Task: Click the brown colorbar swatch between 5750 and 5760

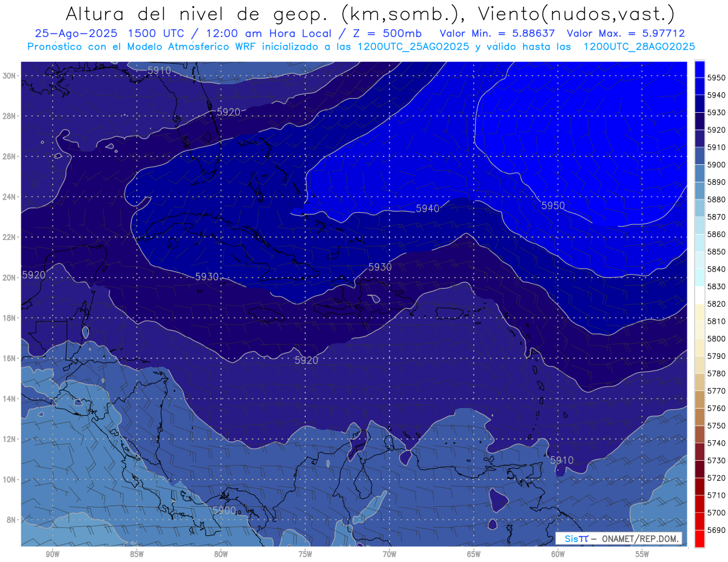Action: [x=699, y=416]
